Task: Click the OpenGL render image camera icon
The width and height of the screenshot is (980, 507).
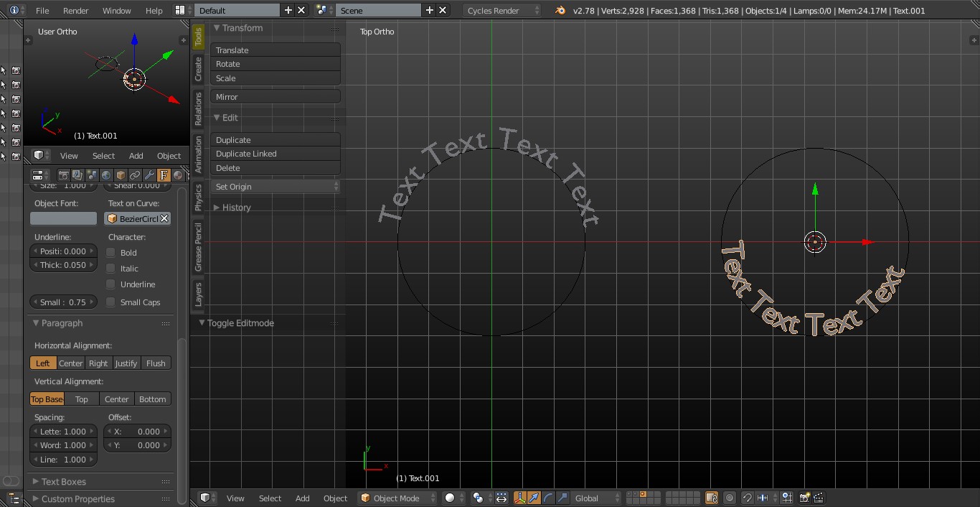Action: point(805,498)
